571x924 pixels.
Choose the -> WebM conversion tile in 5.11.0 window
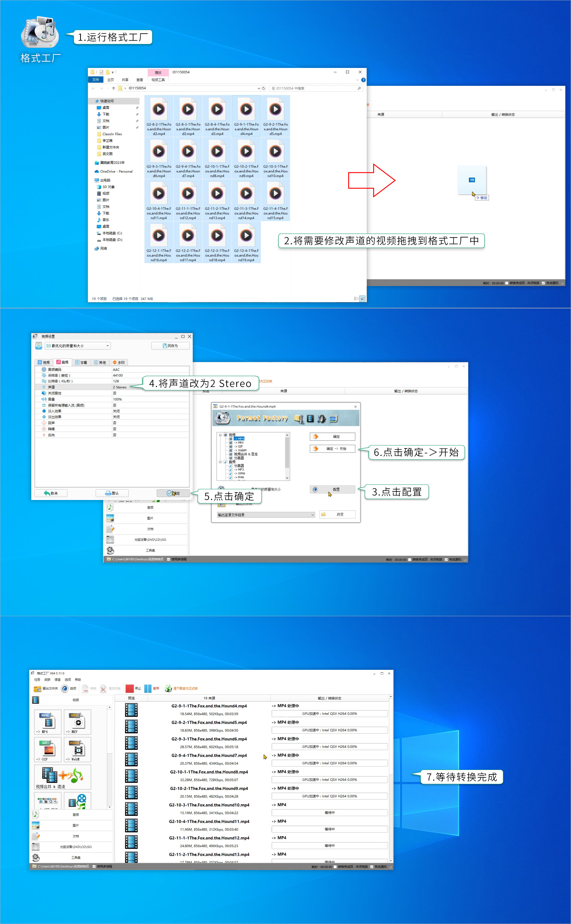coord(78,749)
